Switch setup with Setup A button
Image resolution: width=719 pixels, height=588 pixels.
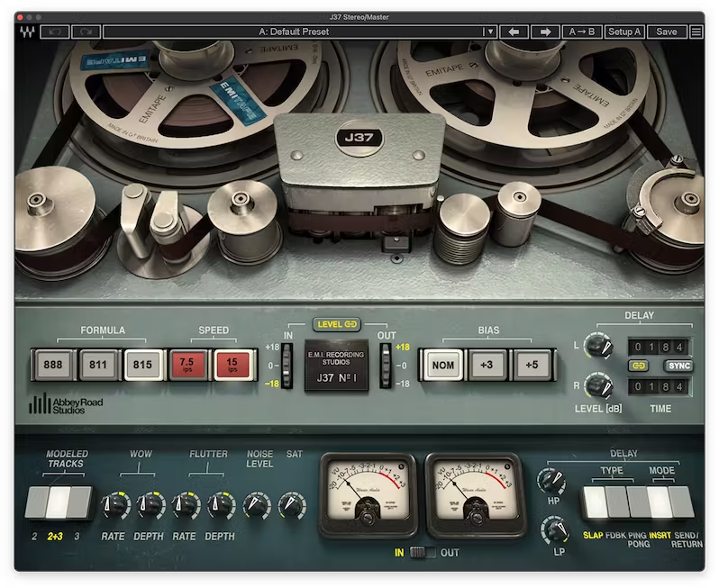(624, 32)
